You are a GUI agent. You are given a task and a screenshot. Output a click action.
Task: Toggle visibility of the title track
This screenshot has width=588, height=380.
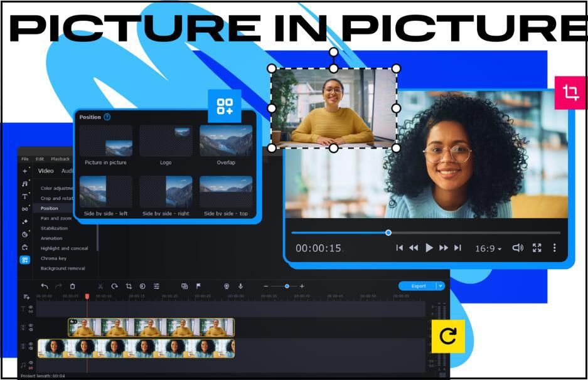tap(31, 307)
